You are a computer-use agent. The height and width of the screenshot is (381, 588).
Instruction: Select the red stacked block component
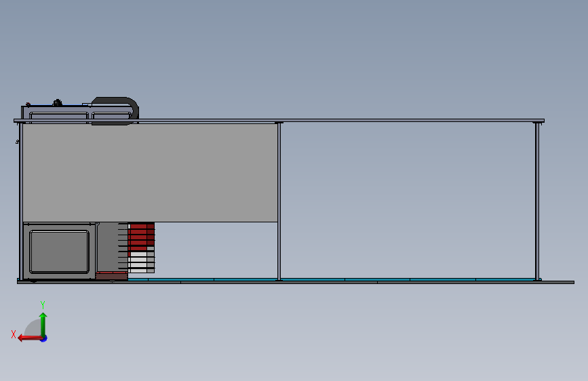click(x=141, y=237)
